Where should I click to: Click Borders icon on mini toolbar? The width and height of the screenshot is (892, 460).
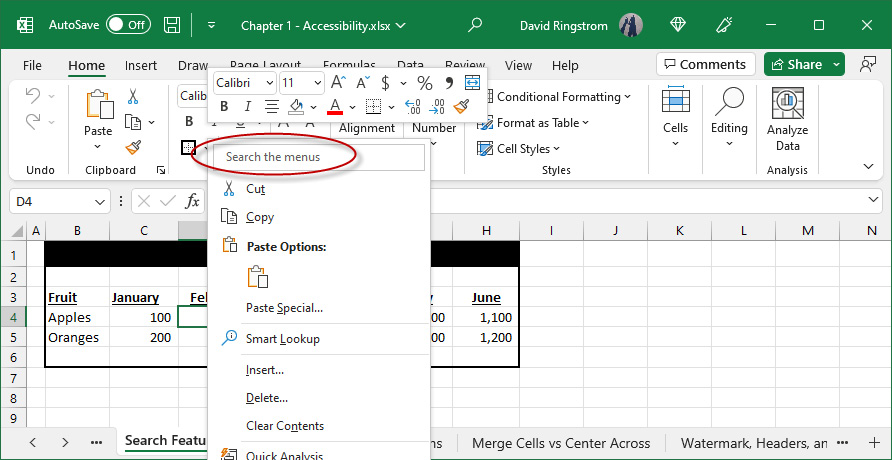[373, 106]
